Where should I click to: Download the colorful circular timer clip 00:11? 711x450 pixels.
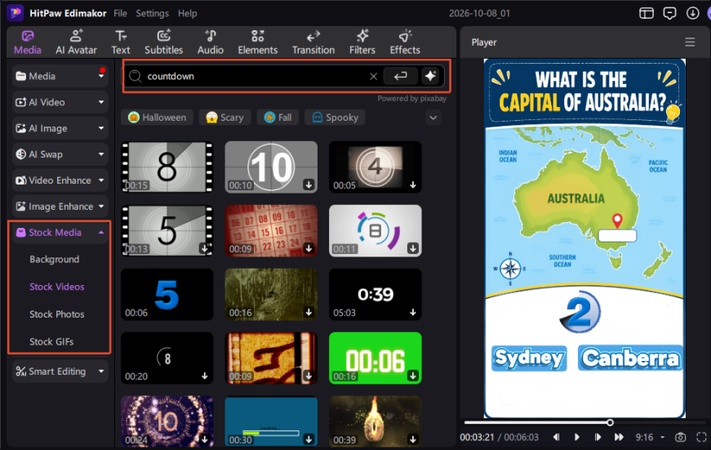(x=413, y=249)
